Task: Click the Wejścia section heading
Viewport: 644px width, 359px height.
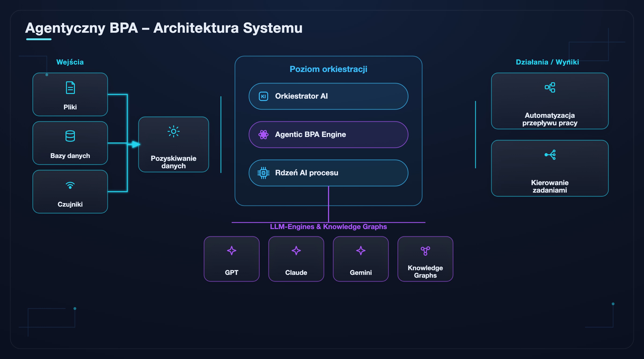Action: [70, 62]
